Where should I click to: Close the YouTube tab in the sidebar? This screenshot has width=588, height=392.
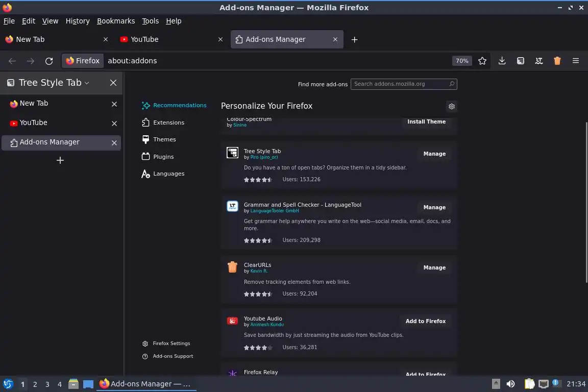[x=114, y=124]
